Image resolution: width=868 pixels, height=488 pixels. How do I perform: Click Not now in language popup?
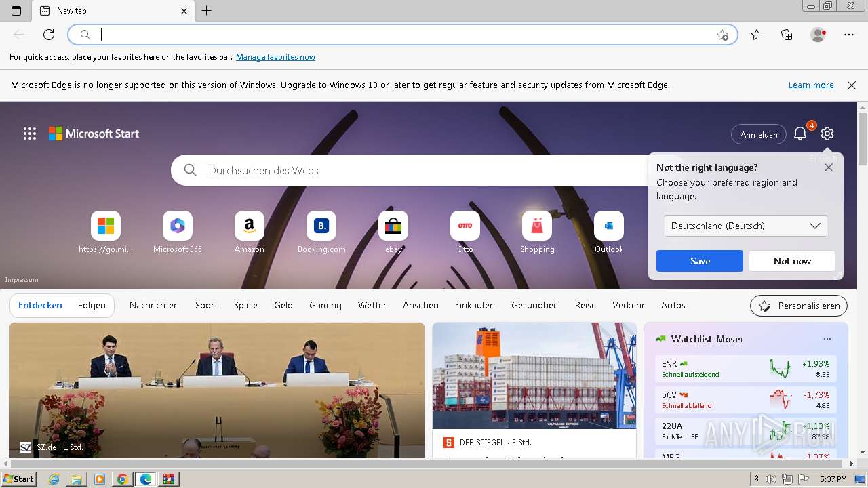pyautogui.click(x=792, y=261)
